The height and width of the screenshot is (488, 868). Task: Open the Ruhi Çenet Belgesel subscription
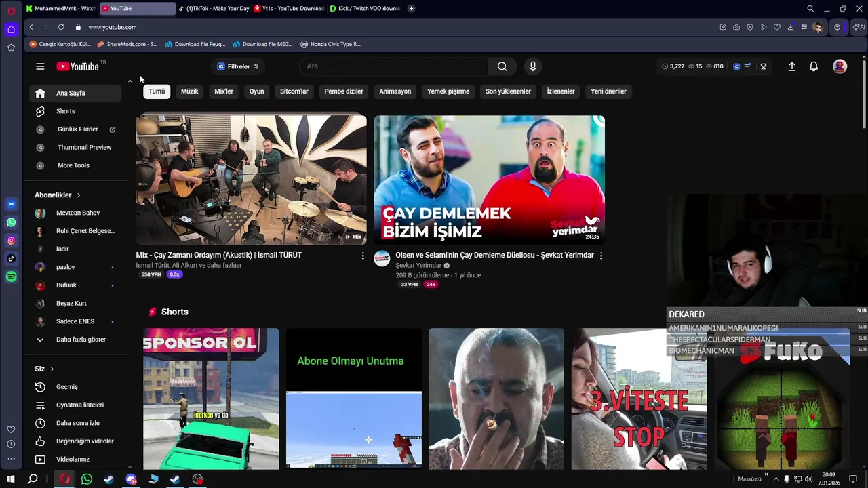coord(75,231)
